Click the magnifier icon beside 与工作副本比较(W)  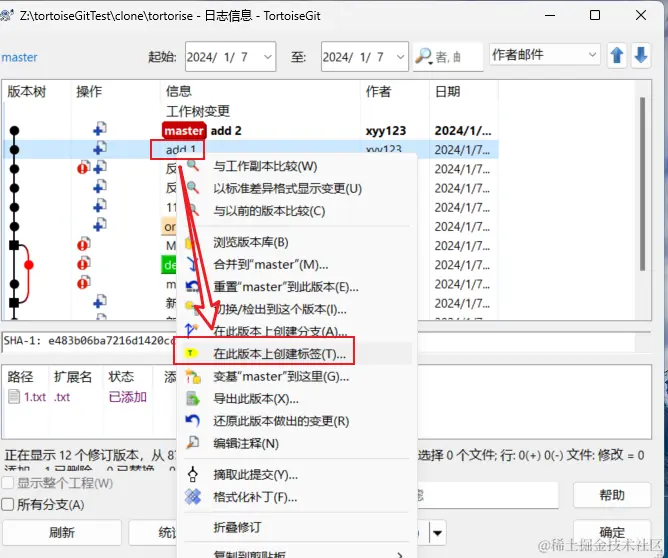click(193, 165)
